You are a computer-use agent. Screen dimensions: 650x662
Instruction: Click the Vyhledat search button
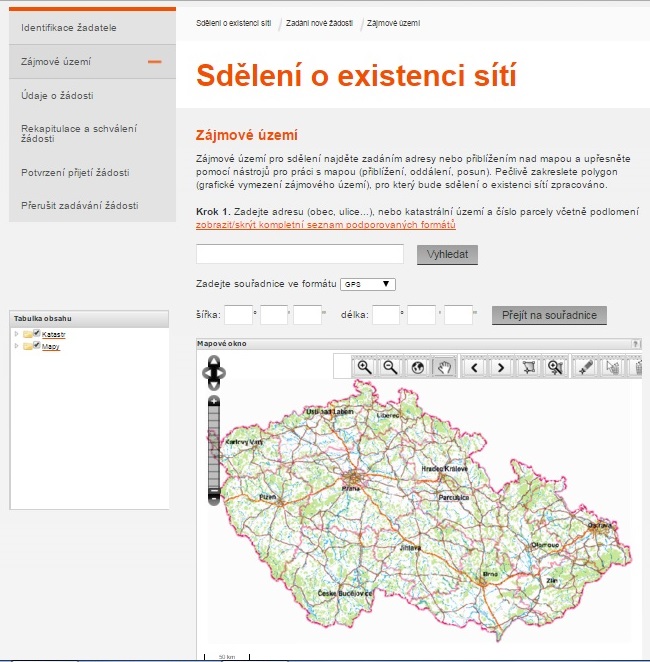447,255
